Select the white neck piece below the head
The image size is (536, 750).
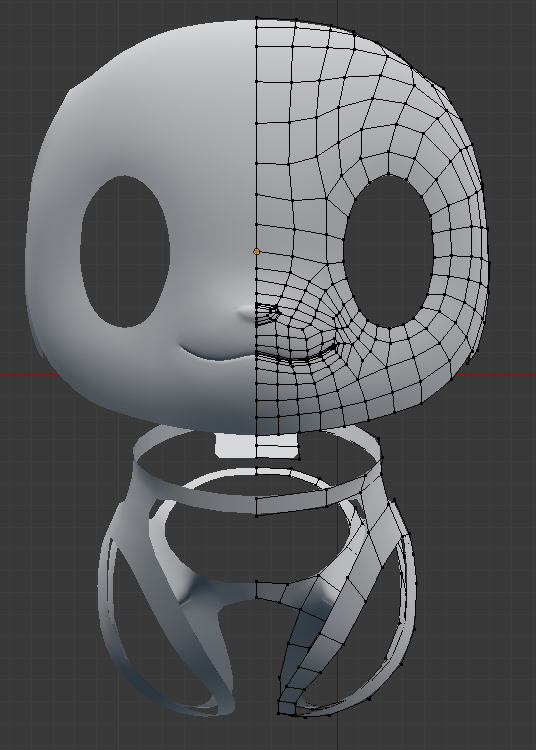pyautogui.click(x=257, y=446)
